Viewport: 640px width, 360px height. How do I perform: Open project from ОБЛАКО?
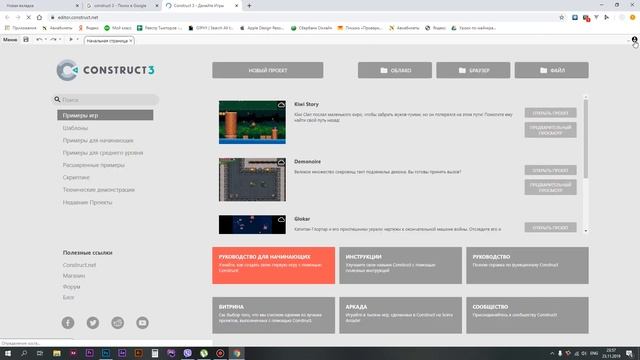pyautogui.click(x=395, y=70)
